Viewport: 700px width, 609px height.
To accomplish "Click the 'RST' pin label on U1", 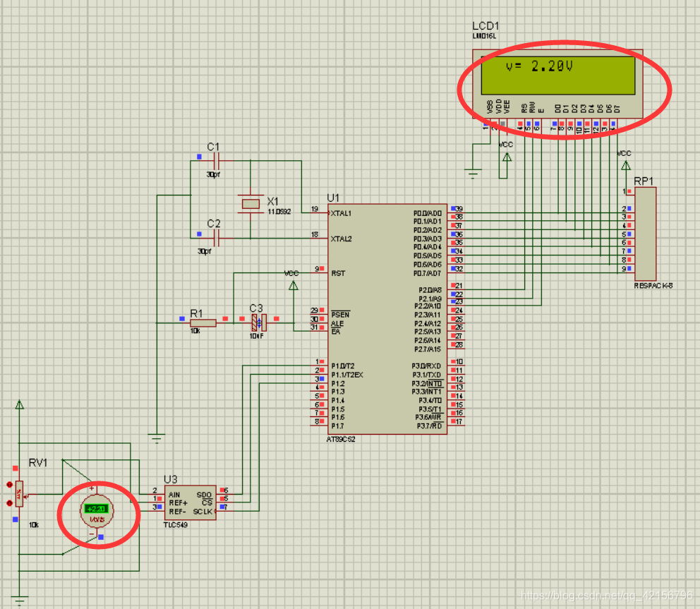I will coord(338,273).
